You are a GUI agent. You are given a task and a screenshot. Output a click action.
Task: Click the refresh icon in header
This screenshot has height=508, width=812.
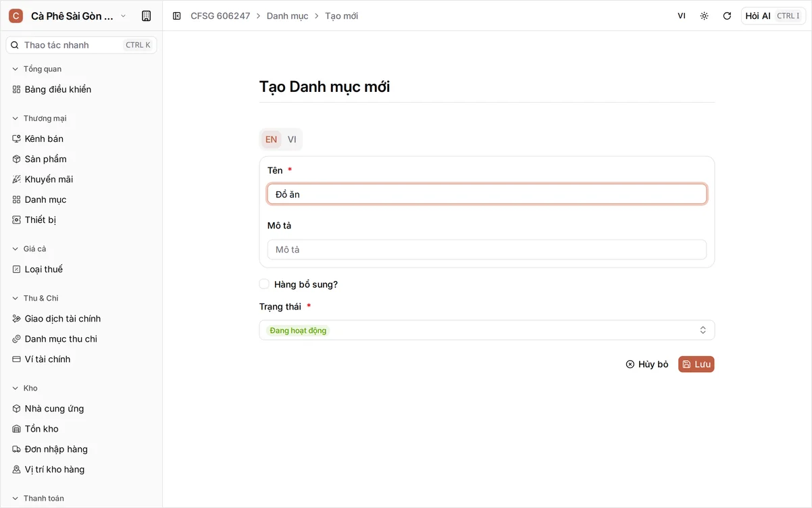(727, 16)
